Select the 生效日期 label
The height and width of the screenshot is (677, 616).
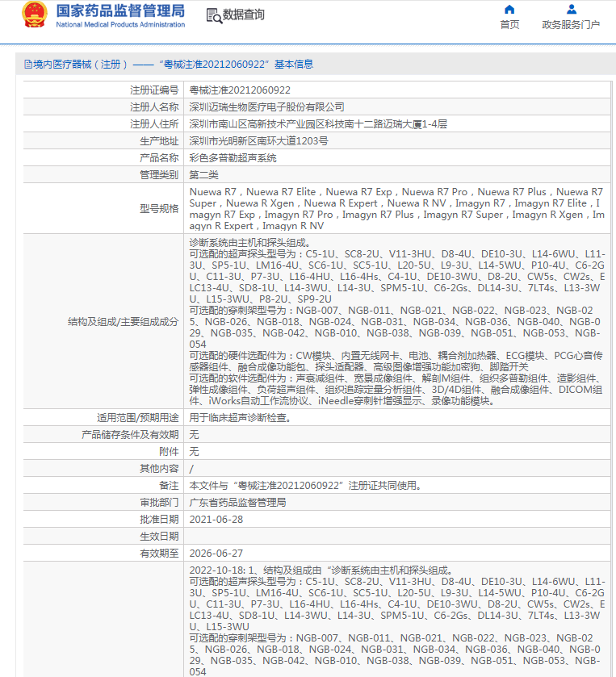(x=159, y=537)
